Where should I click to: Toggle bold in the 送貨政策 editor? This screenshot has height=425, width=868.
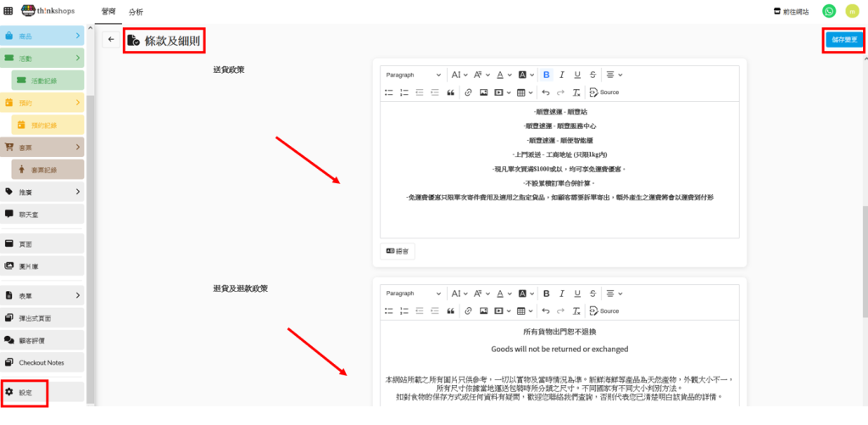click(547, 75)
